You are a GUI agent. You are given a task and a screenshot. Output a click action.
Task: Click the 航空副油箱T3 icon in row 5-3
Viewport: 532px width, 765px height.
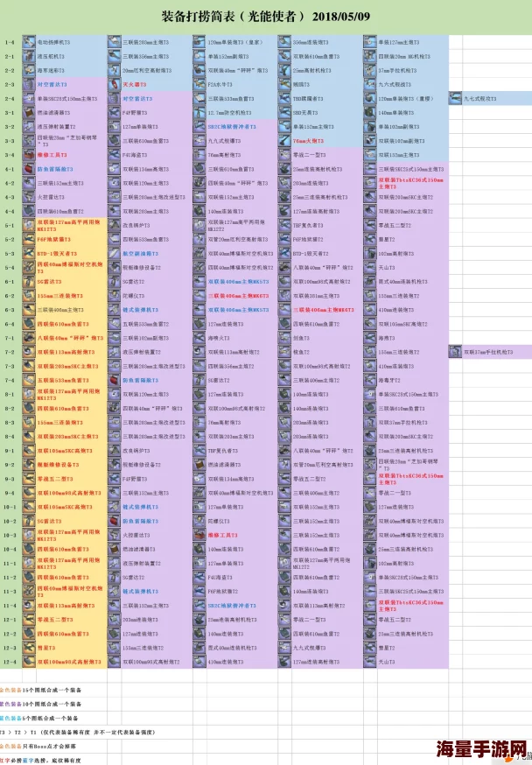click(114, 253)
